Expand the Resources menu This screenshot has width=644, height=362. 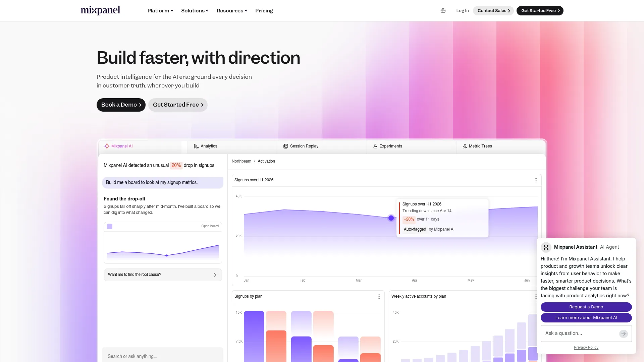(x=232, y=11)
